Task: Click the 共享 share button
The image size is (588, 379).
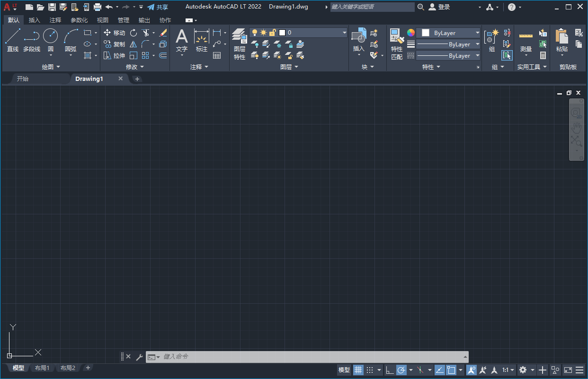Action: pyautogui.click(x=158, y=7)
